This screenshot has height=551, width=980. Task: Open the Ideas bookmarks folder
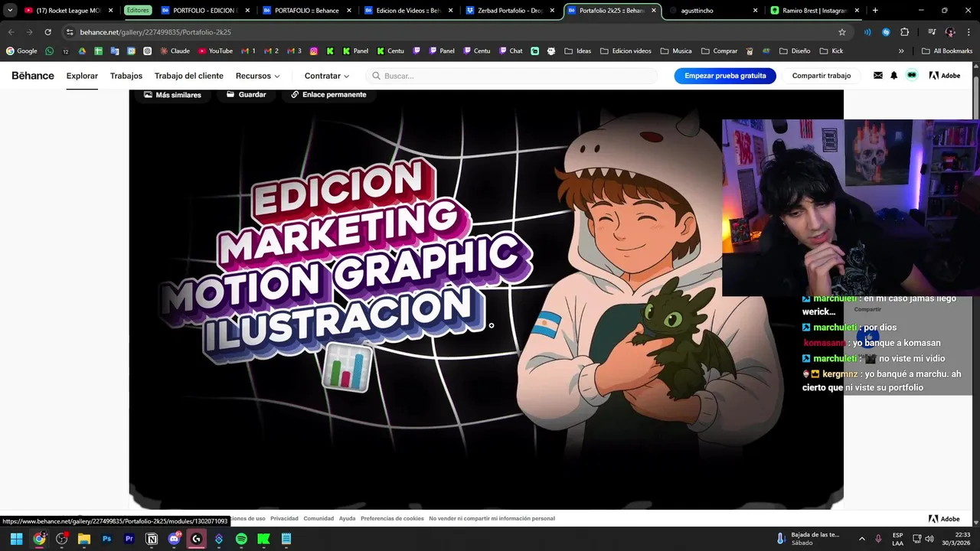pos(578,51)
